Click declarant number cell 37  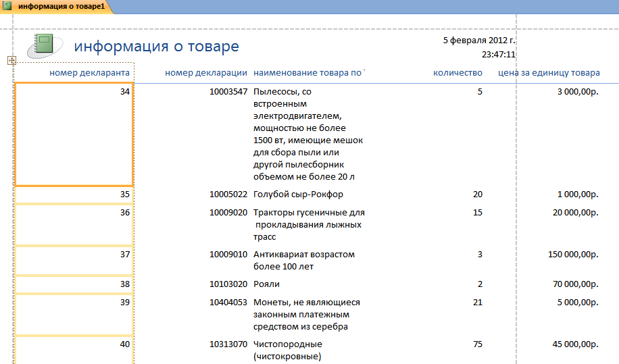[x=74, y=261]
